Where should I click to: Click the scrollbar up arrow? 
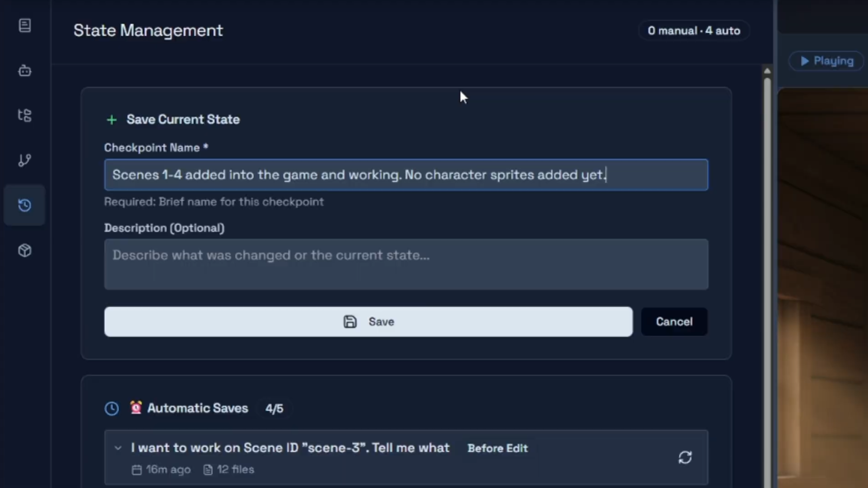(x=767, y=71)
